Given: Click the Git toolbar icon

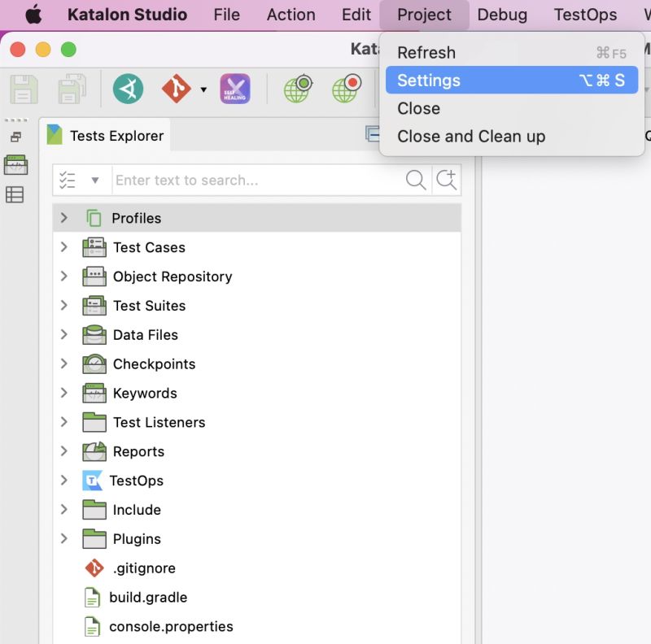Looking at the screenshot, I should click(176, 89).
